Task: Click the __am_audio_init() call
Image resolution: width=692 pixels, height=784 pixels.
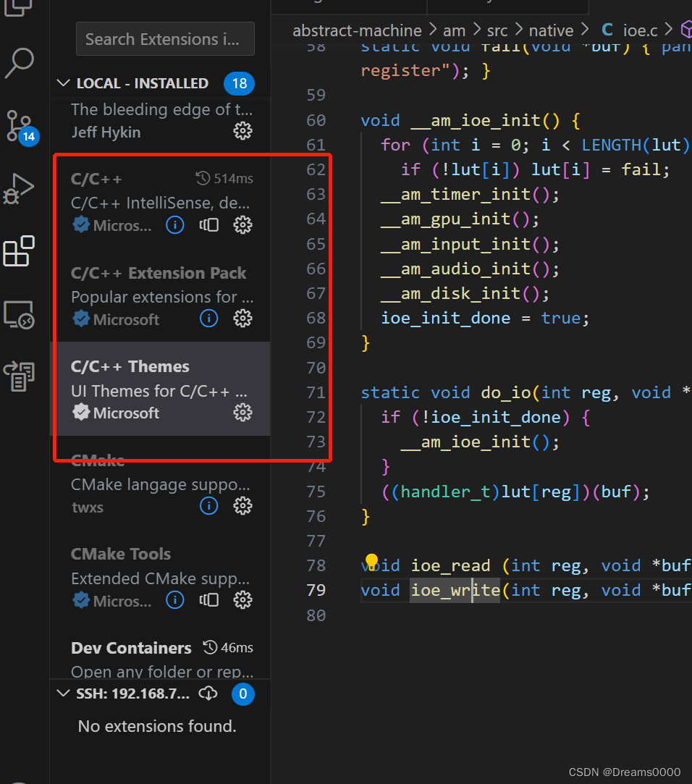Action: point(470,269)
